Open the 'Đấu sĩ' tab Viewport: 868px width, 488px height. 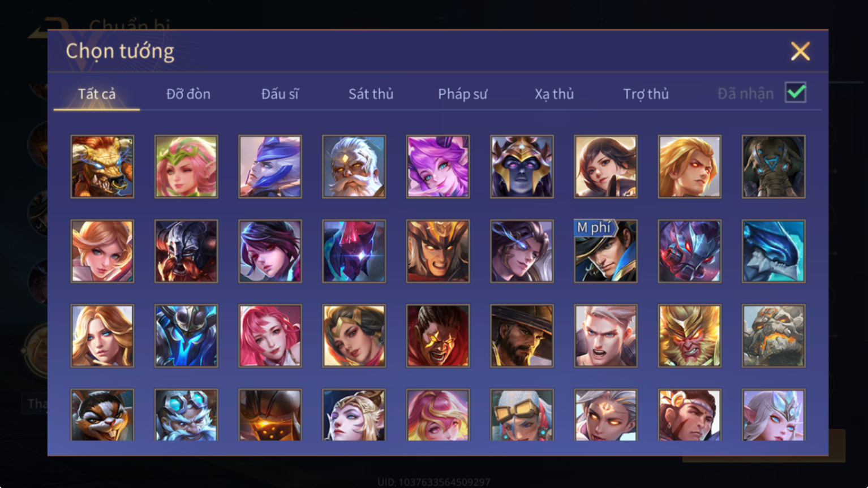(280, 94)
